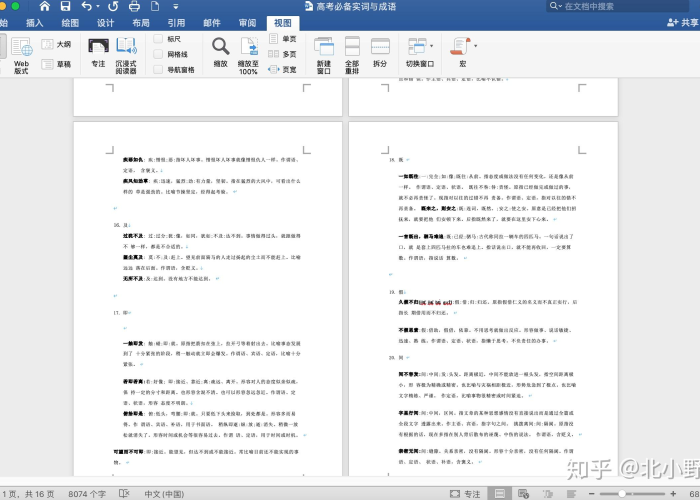Image resolution: width=700 pixels, height=500 pixels.
Task: Save the document with floppy disk icon
Action: pos(66,6)
